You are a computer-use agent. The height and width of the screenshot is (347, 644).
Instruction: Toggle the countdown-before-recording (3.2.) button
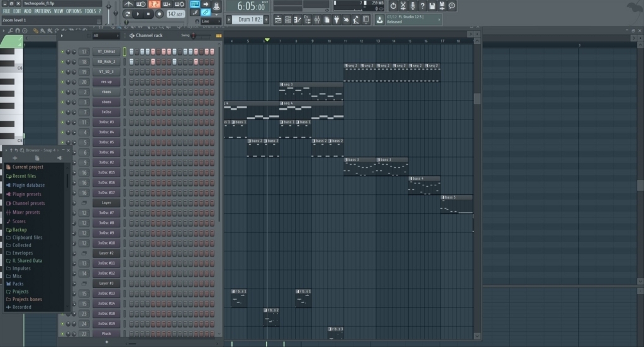155,4
